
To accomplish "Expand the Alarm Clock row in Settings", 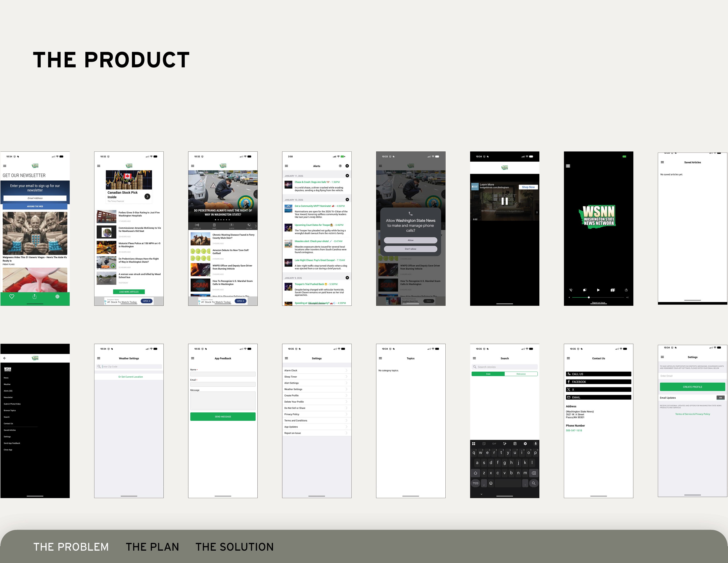I will (316, 370).
